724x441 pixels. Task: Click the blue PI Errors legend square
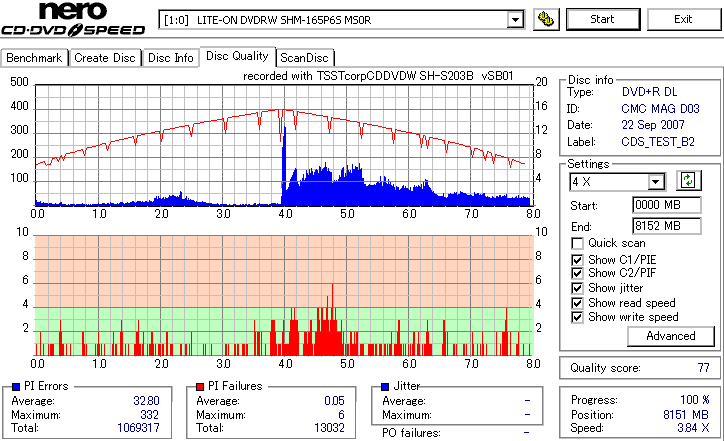click(x=16, y=387)
